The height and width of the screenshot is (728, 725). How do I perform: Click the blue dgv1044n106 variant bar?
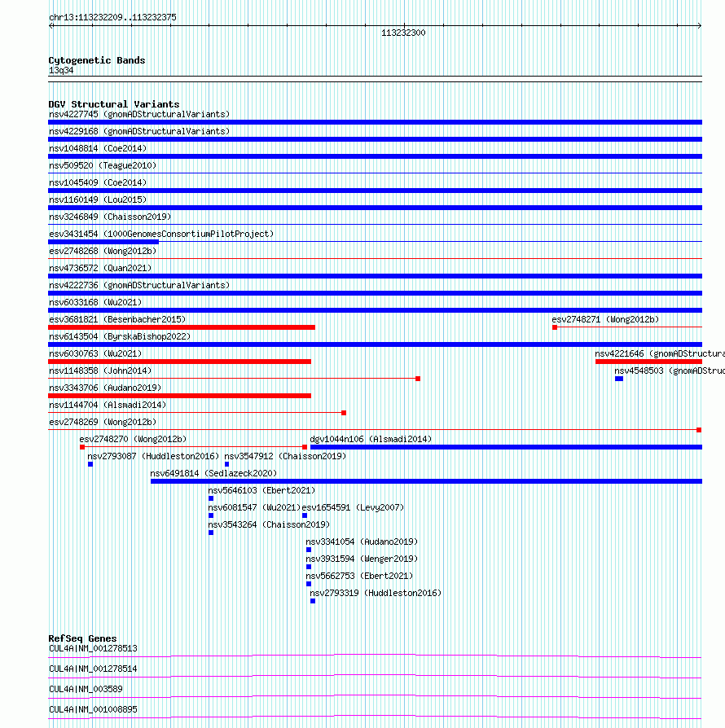pyautogui.click(x=506, y=447)
